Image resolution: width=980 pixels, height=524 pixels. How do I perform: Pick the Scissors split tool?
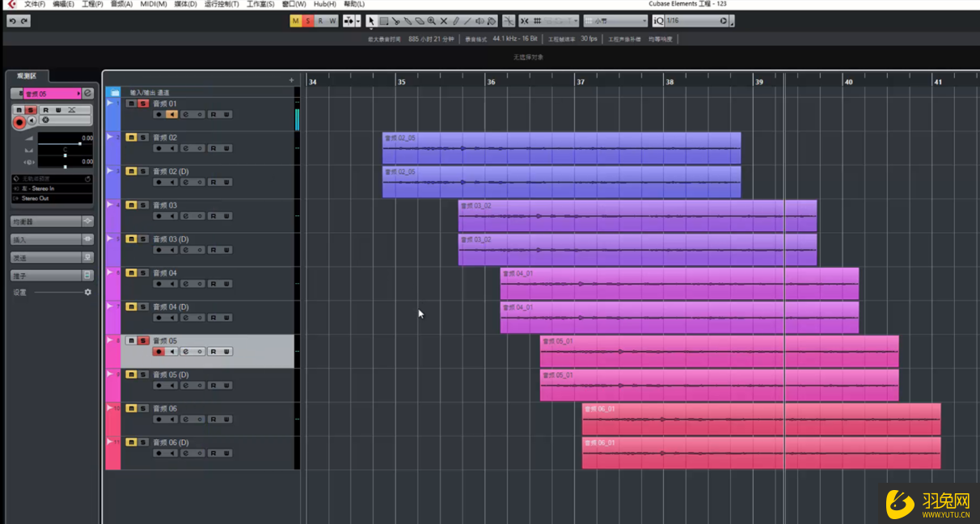[x=397, y=21]
